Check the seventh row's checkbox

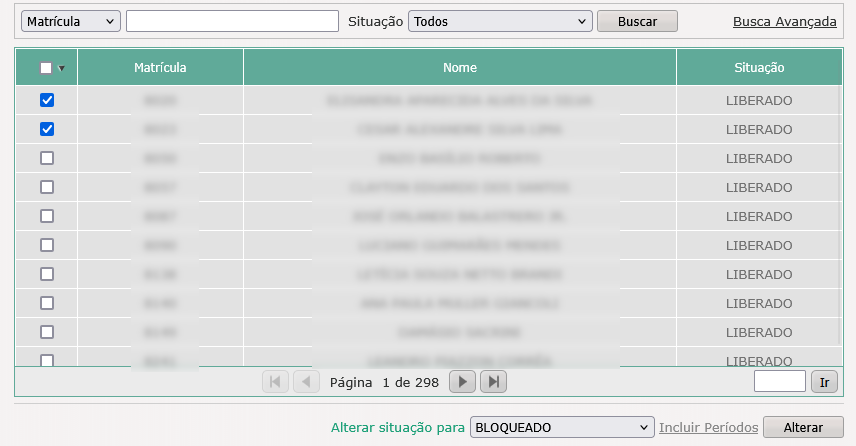pos(47,273)
